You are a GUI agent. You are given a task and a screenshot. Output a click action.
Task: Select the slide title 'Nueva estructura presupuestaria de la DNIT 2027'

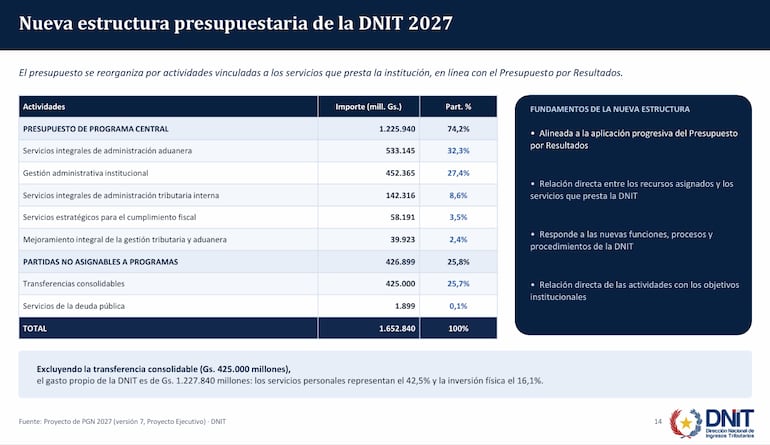(236, 23)
